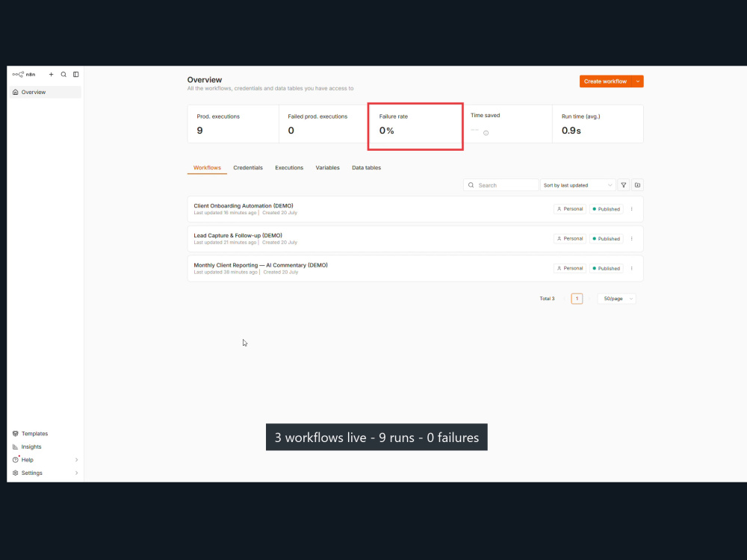The width and height of the screenshot is (747, 560).
Task: Open three-dot menu for Monthly Client Reporting
Action: [632, 269]
